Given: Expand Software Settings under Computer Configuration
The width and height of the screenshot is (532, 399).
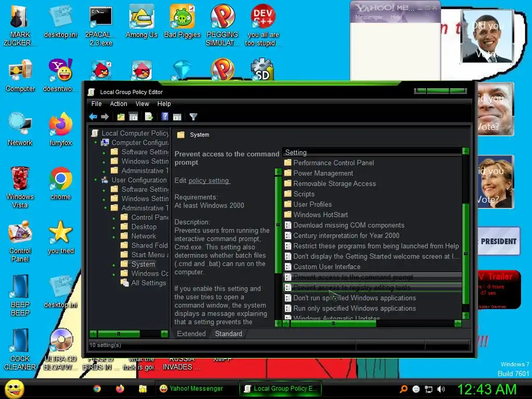Looking at the screenshot, I should click(x=104, y=152).
